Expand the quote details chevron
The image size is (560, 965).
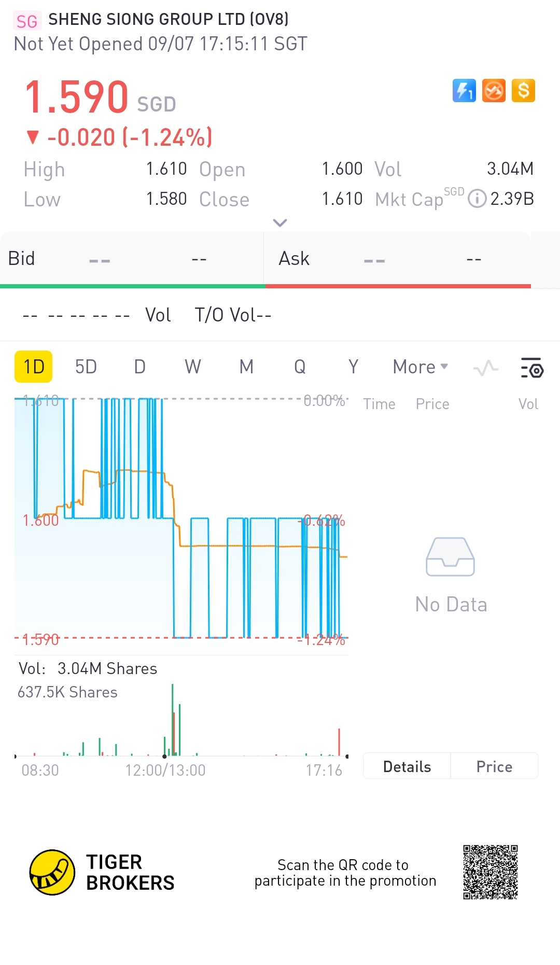(280, 223)
